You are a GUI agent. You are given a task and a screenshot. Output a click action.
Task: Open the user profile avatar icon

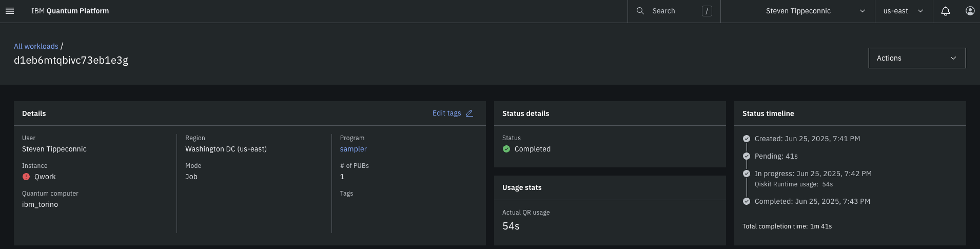(x=970, y=11)
